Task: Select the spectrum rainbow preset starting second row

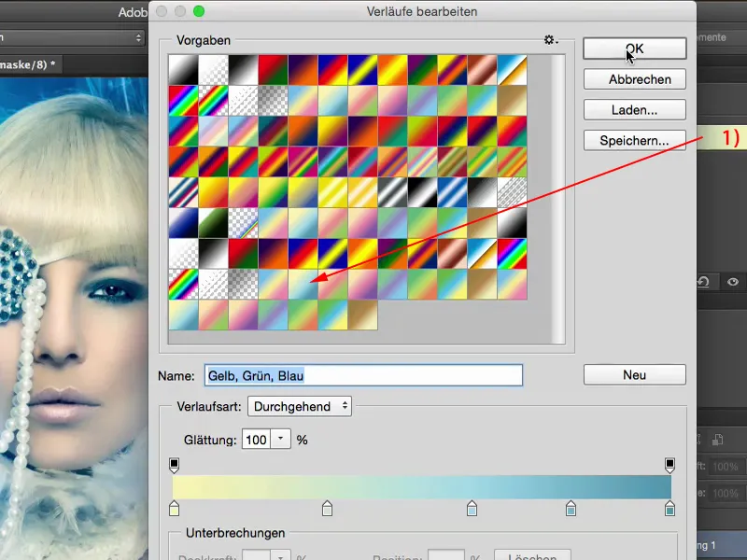Action: click(183, 101)
